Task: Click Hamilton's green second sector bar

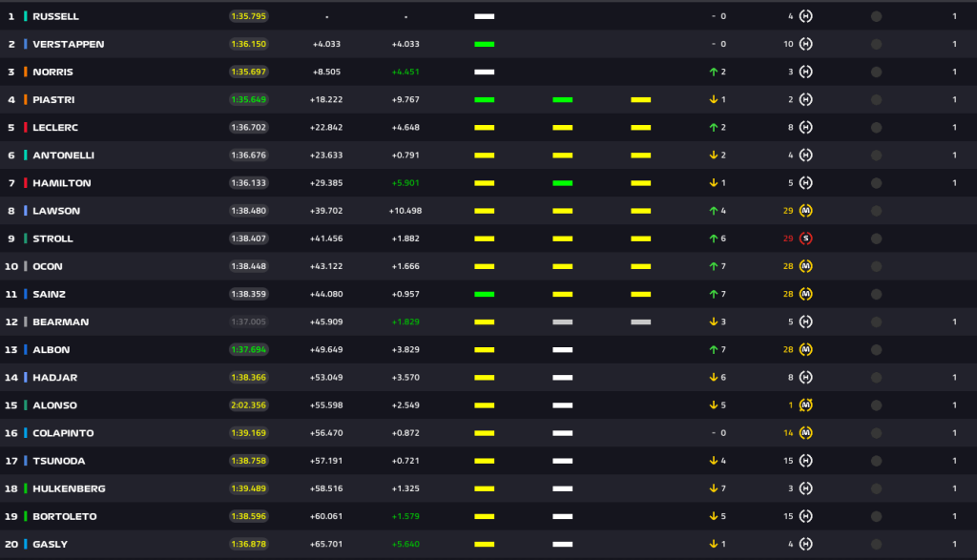Action: [563, 183]
